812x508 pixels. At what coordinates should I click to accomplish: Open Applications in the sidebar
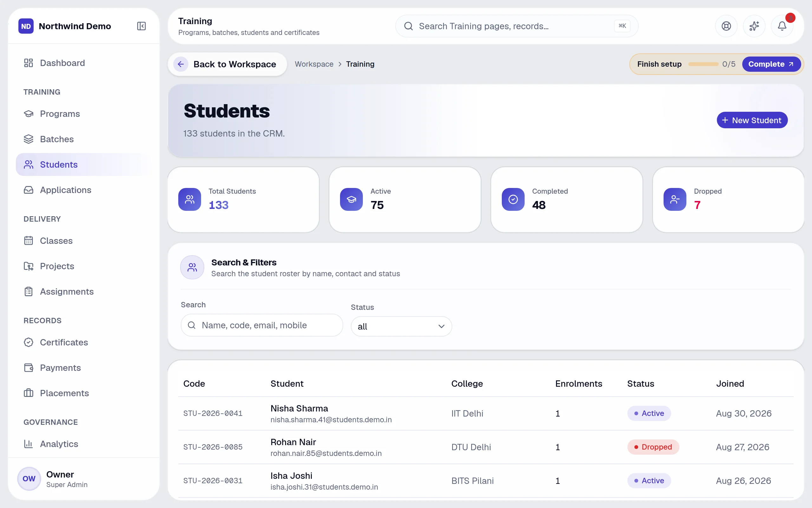[83, 190]
